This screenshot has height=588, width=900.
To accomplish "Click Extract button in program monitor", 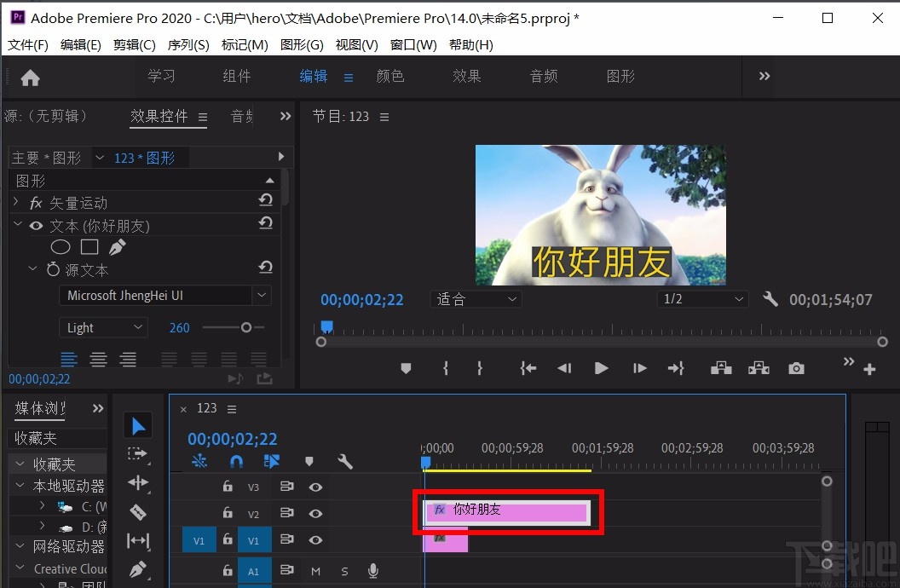I will click(759, 368).
